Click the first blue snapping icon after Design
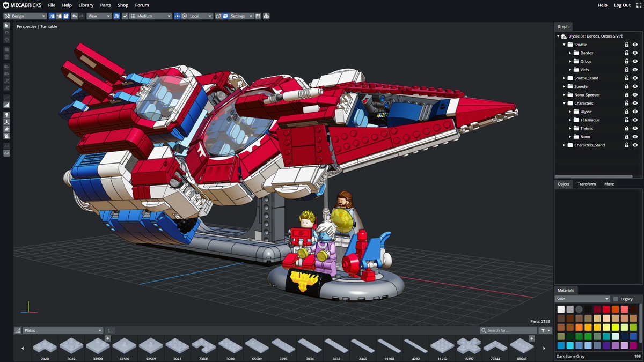This screenshot has width=644, height=362. (52, 16)
